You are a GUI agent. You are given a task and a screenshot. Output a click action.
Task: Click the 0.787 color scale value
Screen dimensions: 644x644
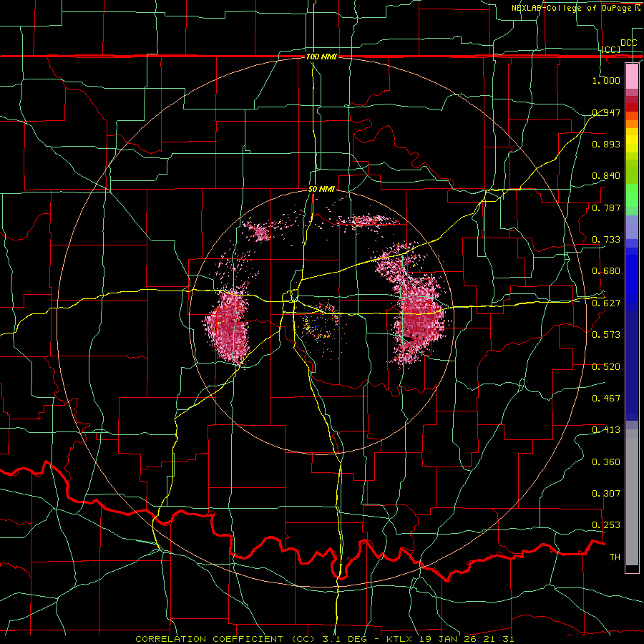click(x=606, y=208)
